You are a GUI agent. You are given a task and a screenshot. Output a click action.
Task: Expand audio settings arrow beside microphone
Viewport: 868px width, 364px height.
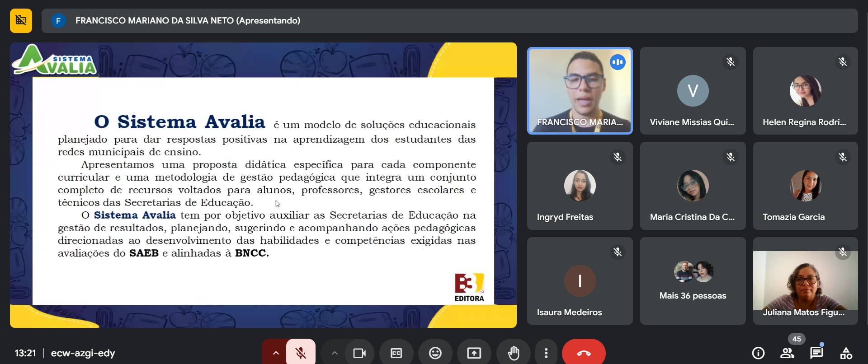pyautogui.click(x=275, y=353)
